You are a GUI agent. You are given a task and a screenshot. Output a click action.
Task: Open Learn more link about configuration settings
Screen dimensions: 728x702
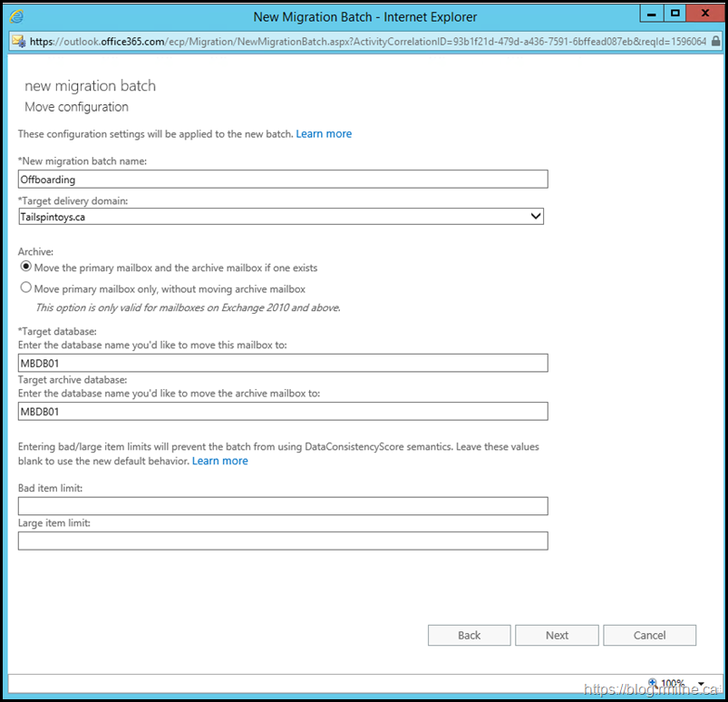click(x=324, y=133)
